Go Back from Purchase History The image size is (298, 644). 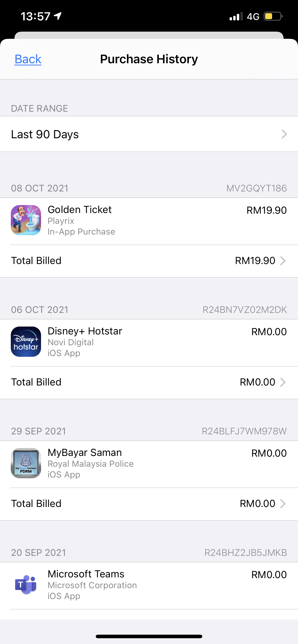pos(28,59)
